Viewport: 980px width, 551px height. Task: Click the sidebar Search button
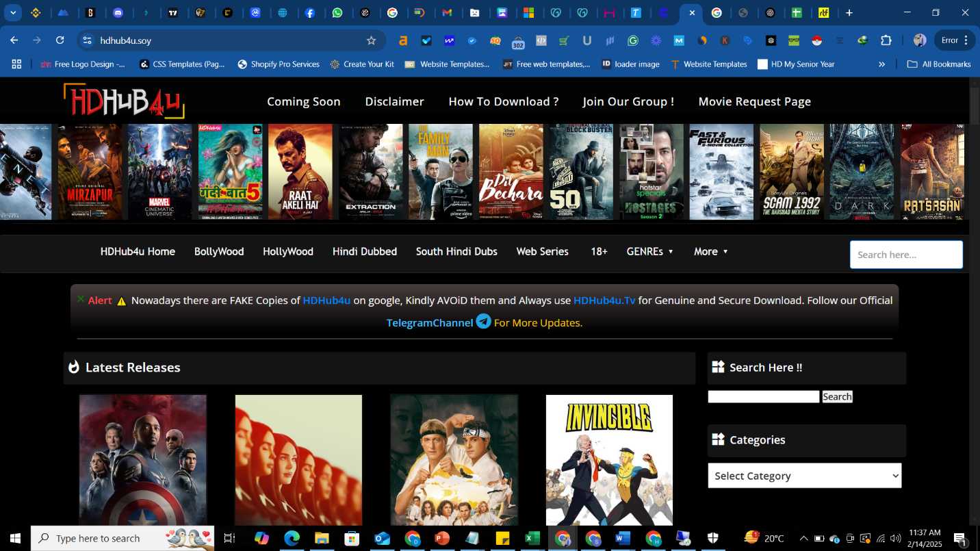click(837, 396)
